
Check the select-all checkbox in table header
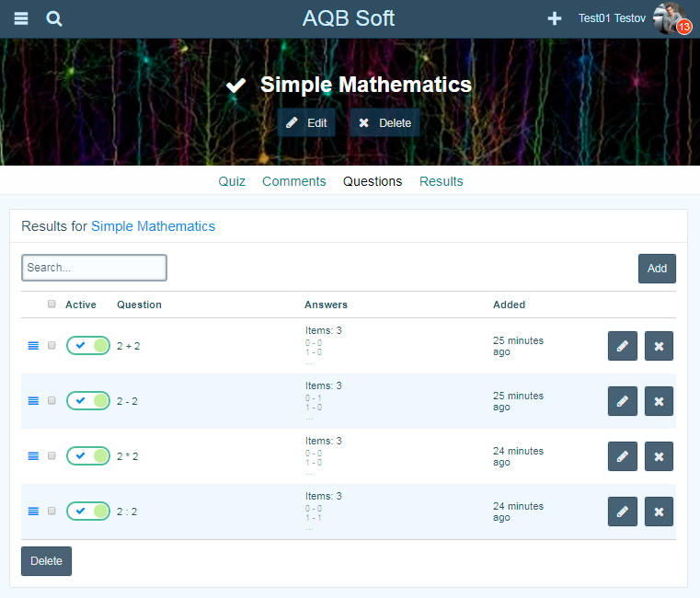click(52, 305)
